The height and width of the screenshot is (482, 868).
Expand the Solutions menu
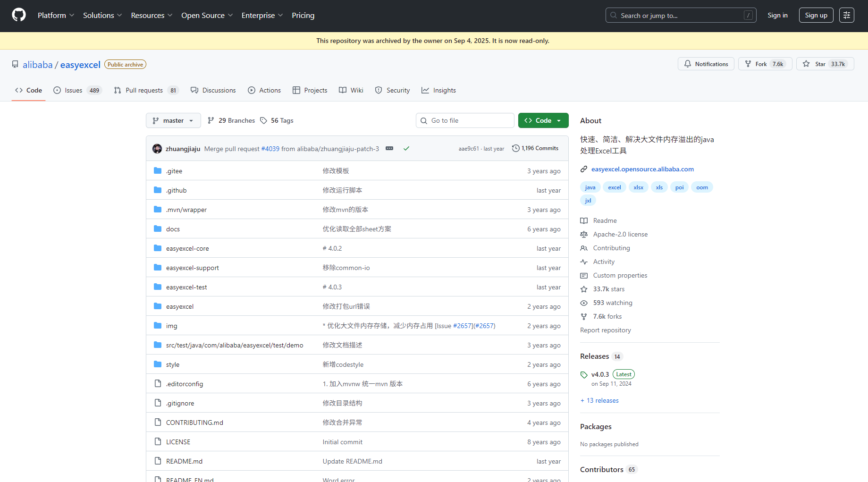[x=102, y=15]
